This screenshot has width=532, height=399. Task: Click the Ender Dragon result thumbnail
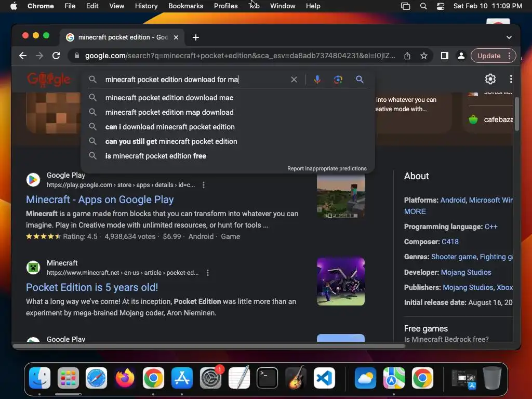(341, 281)
